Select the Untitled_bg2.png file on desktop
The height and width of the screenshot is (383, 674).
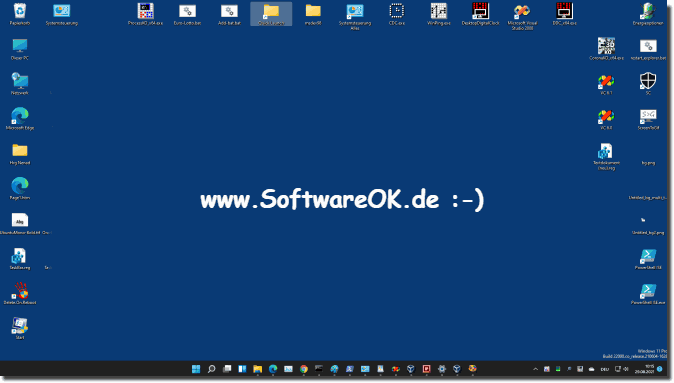648,225
